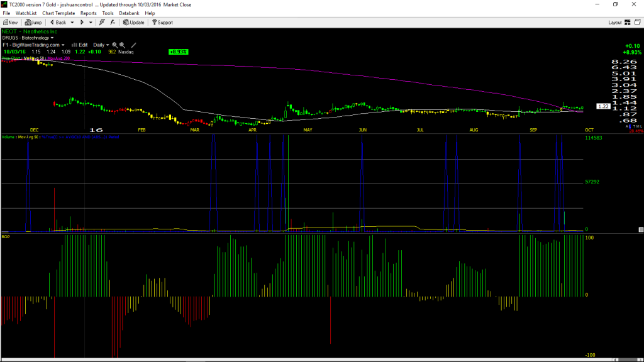Click the Layout label in the toolbar
This screenshot has width=644, height=362.
point(615,23)
